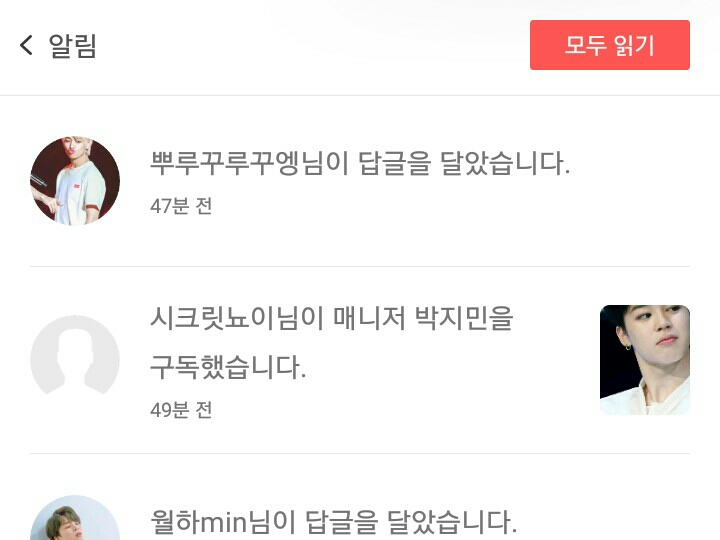Click the 모두 읽기 button
This screenshot has height=540, width=720.
click(x=610, y=45)
